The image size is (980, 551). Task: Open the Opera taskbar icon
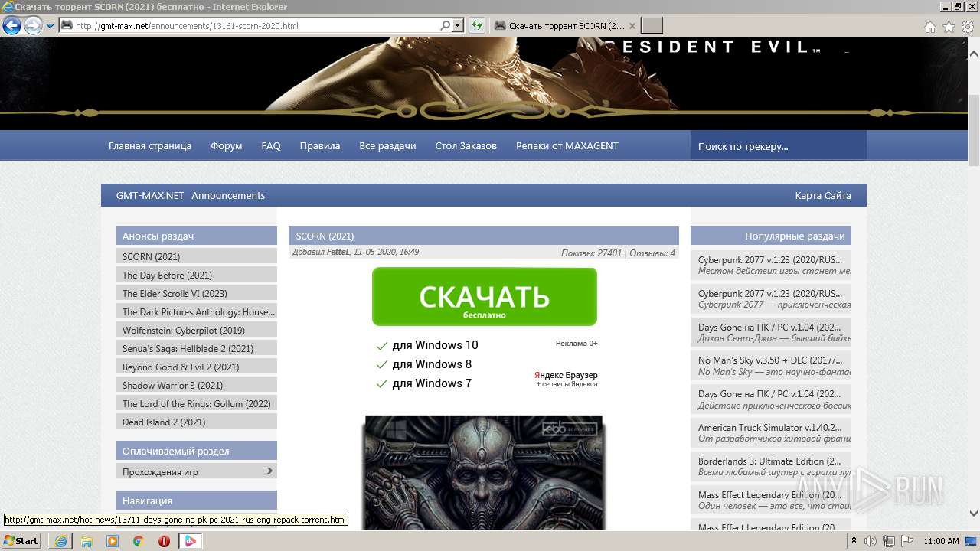(164, 541)
